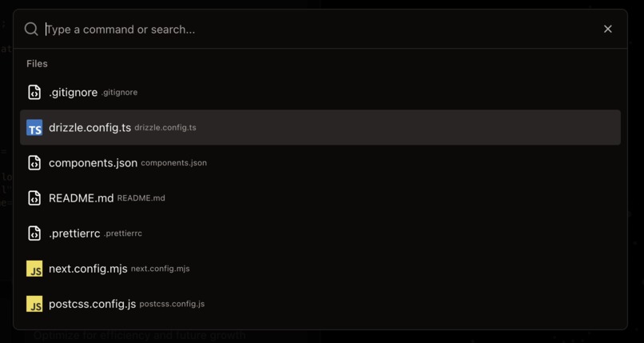Click the gray 'components.json' path text
The width and height of the screenshot is (644, 343).
tap(173, 163)
